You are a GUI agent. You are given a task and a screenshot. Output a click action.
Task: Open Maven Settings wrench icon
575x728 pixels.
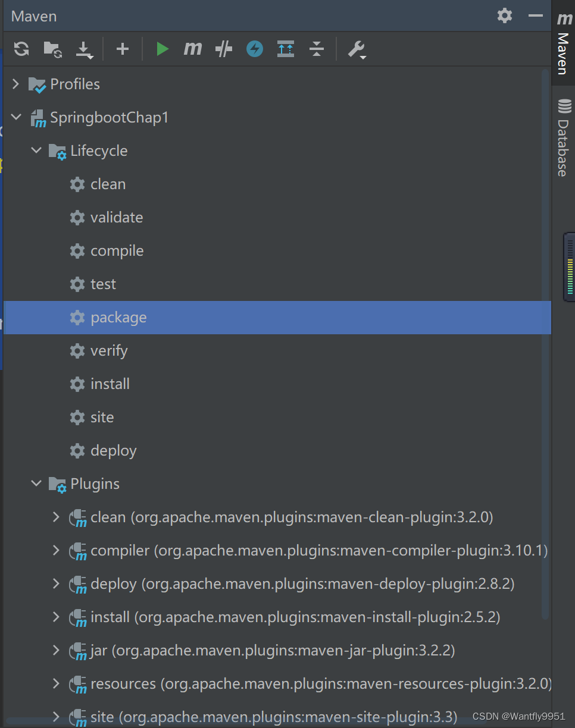[357, 49]
